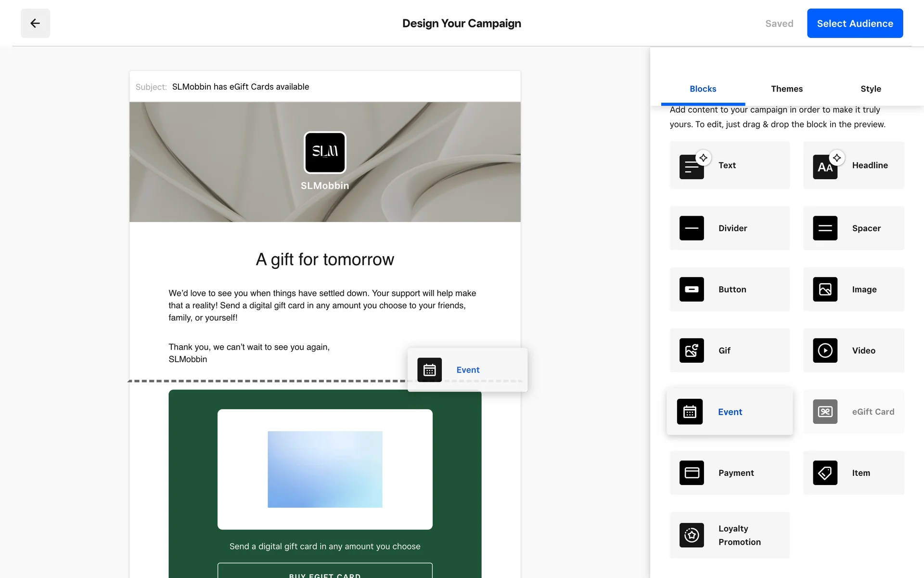
Task: Click the Payment block icon
Action: pyautogui.click(x=692, y=473)
